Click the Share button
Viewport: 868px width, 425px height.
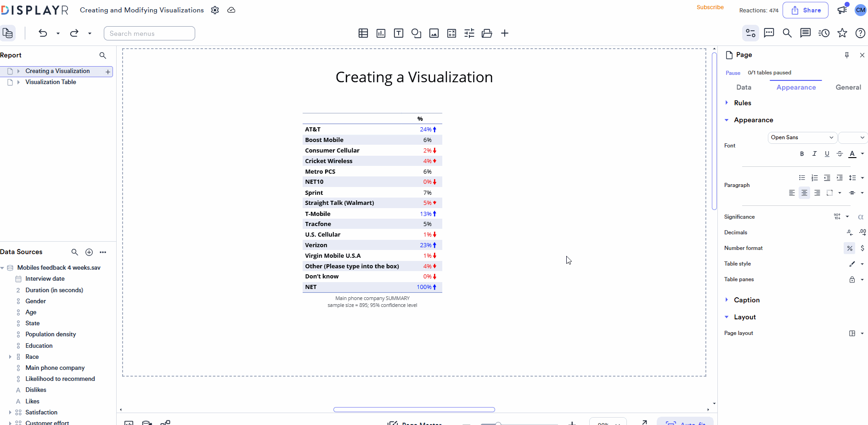(x=806, y=10)
